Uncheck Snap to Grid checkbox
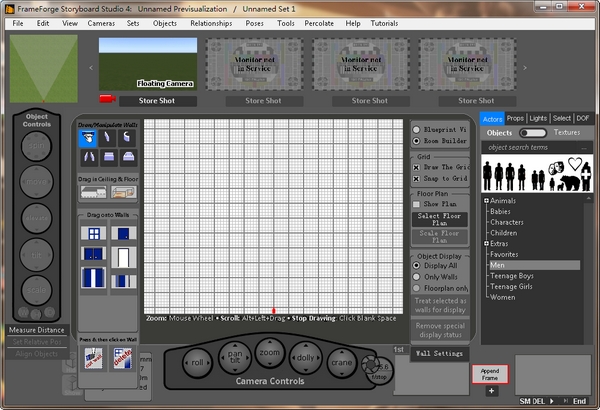 coord(417,178)
